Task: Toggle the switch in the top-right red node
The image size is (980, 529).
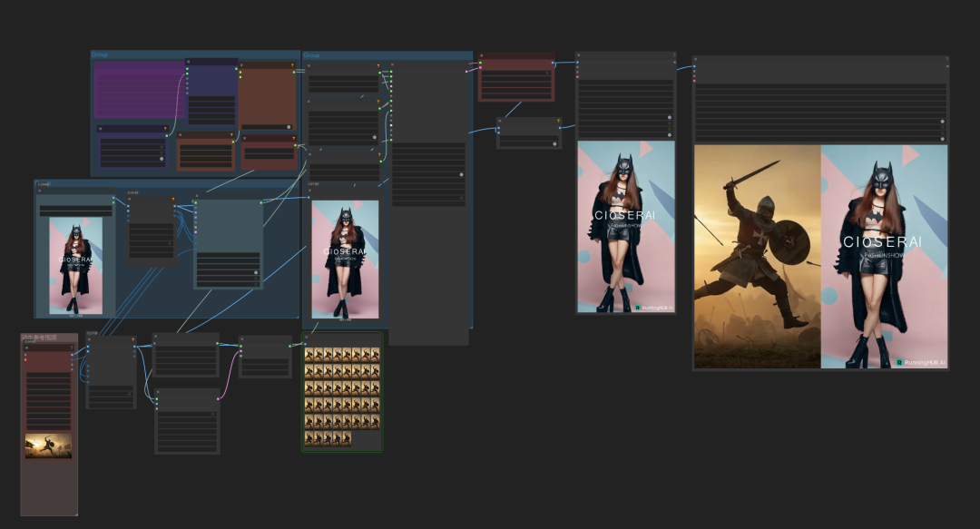Action: tap(548, 73)
